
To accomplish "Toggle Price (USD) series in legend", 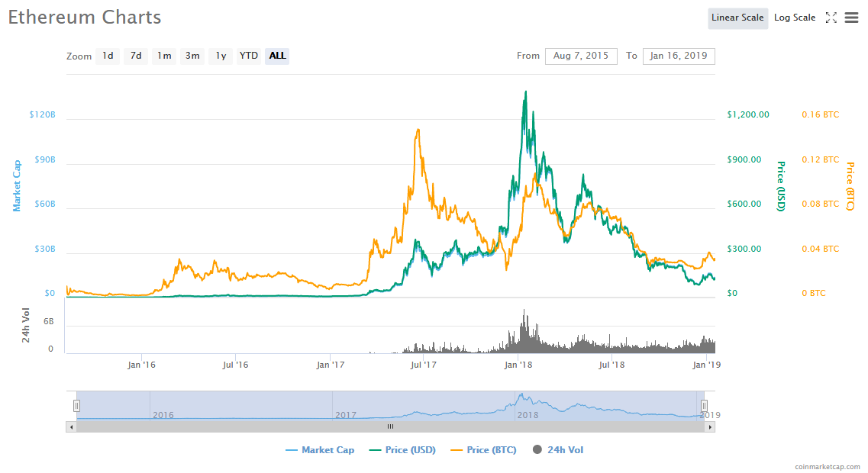I will 402,450.
